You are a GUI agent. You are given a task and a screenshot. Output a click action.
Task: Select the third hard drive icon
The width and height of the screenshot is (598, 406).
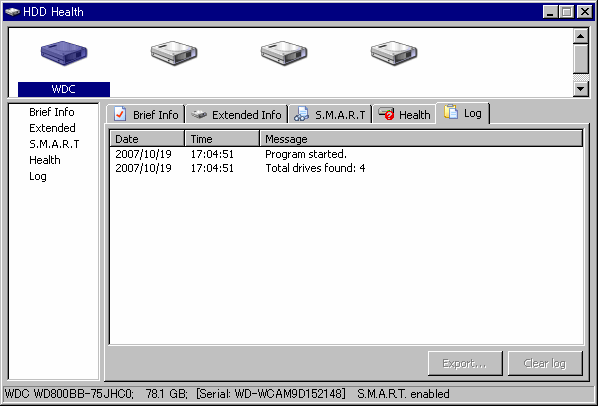[x=284, y=53]
